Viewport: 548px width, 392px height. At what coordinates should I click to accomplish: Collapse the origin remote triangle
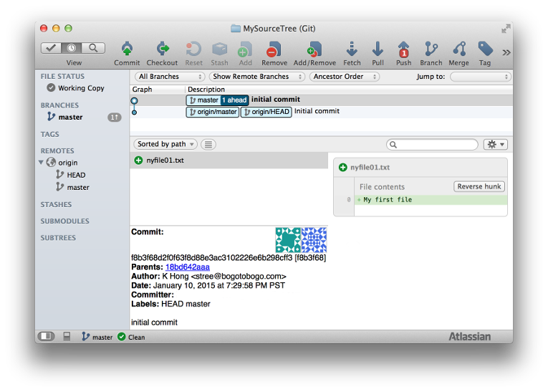(42, 163)
